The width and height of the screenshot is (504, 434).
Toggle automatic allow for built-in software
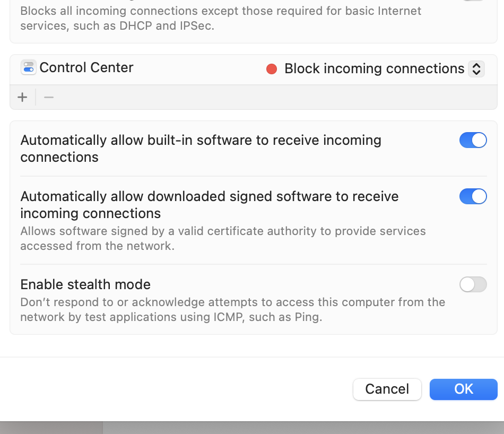473,141
